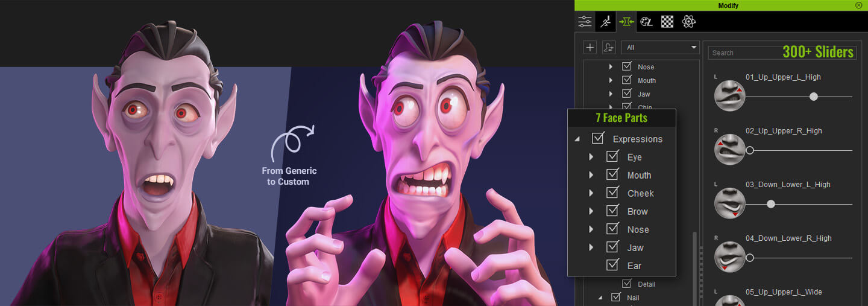Screen dimensions: 868x306
Task: Click the 03_Down_Lower_L_High slider handle
Action: 770,205
